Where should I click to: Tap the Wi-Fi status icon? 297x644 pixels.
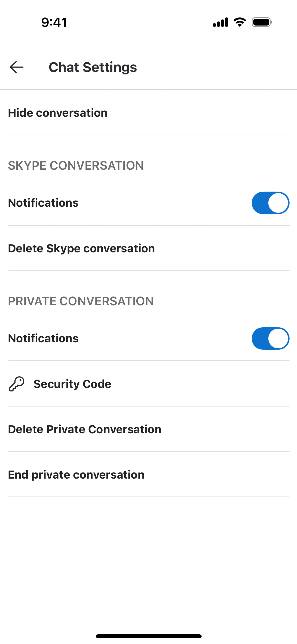point(239,22)
